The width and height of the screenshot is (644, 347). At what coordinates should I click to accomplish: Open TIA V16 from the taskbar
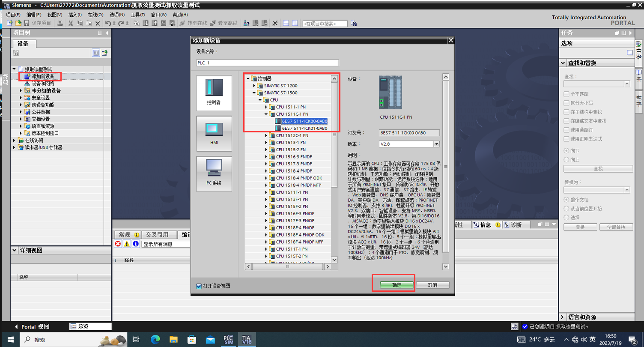(x=247, y=340)
